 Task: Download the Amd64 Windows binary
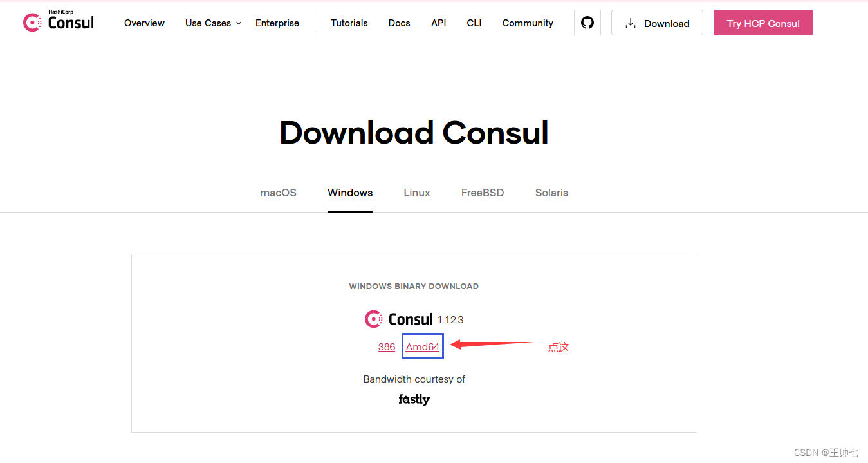pos(422,346)
